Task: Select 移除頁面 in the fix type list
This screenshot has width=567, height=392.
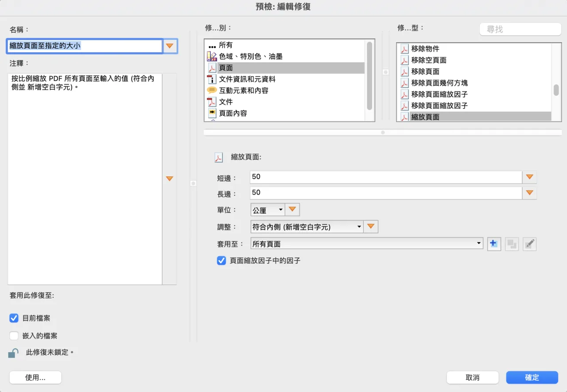Action: [474, 71]
